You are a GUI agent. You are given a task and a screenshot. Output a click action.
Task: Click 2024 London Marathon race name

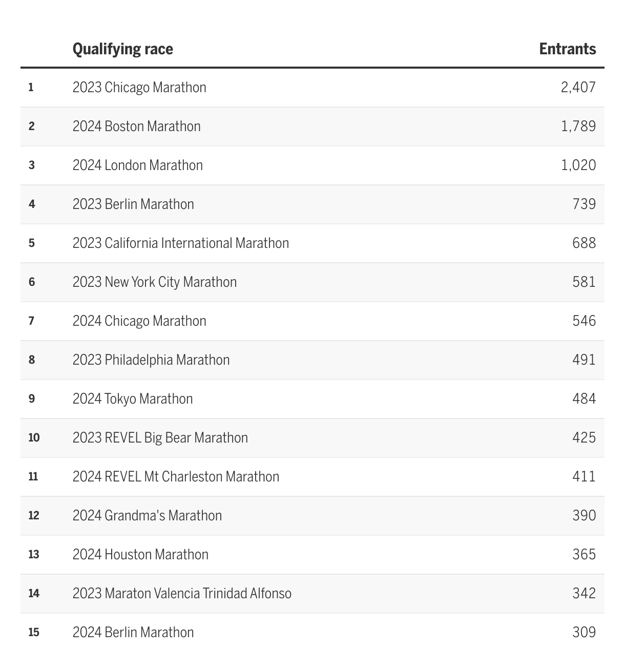(x=138, y=165)
